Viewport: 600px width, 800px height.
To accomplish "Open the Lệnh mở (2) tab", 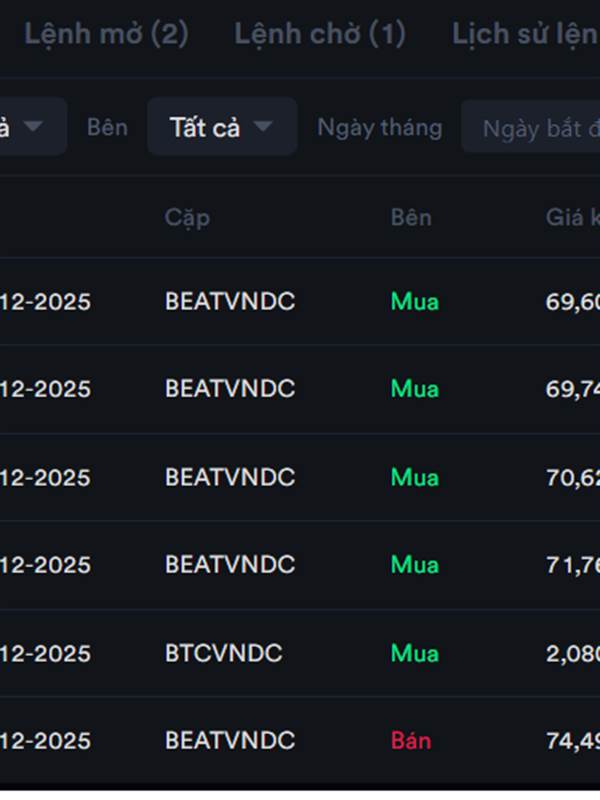I will (106, 35).
